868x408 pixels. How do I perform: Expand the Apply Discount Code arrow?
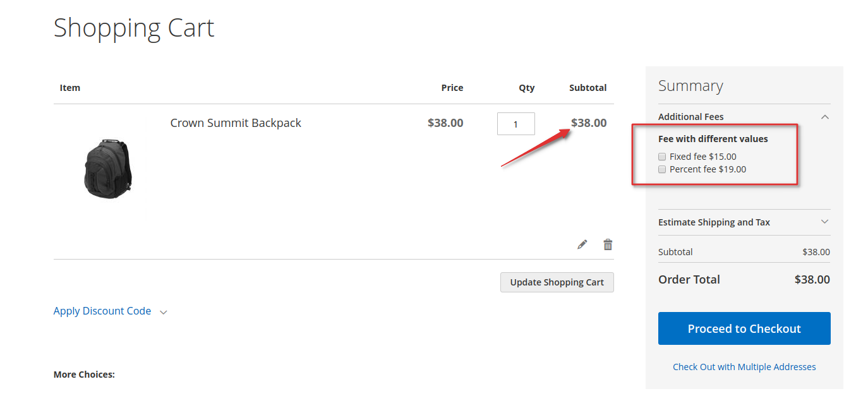click(x=164, y=312)
